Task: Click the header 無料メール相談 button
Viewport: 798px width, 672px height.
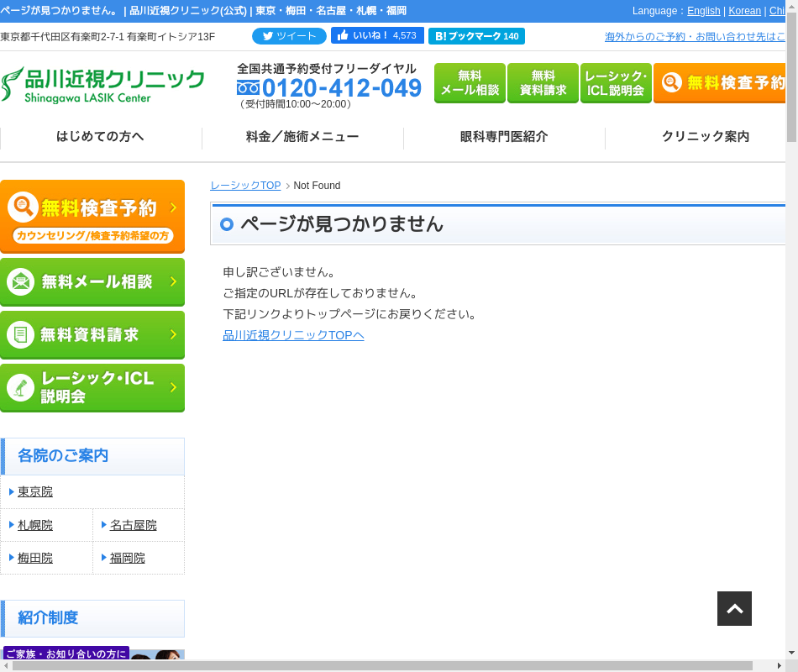Action: tap(470, 83)
